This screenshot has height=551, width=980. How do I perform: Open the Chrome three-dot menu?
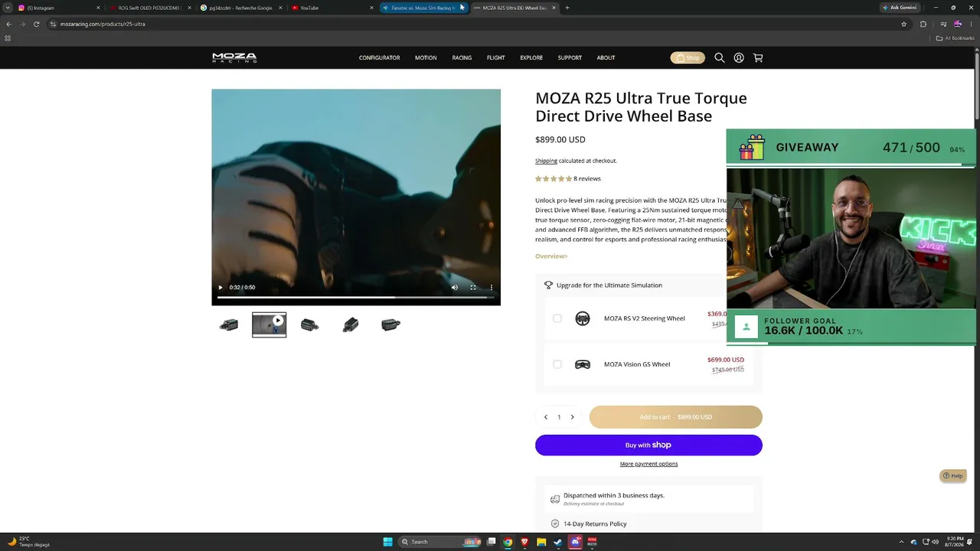click(x=972, y=24)
